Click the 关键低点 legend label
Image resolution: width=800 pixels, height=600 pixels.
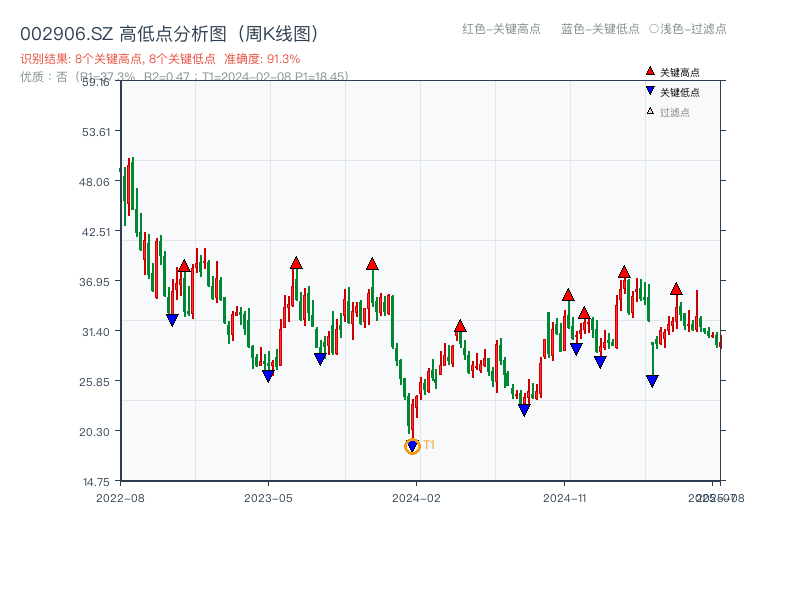click(680, 92)
